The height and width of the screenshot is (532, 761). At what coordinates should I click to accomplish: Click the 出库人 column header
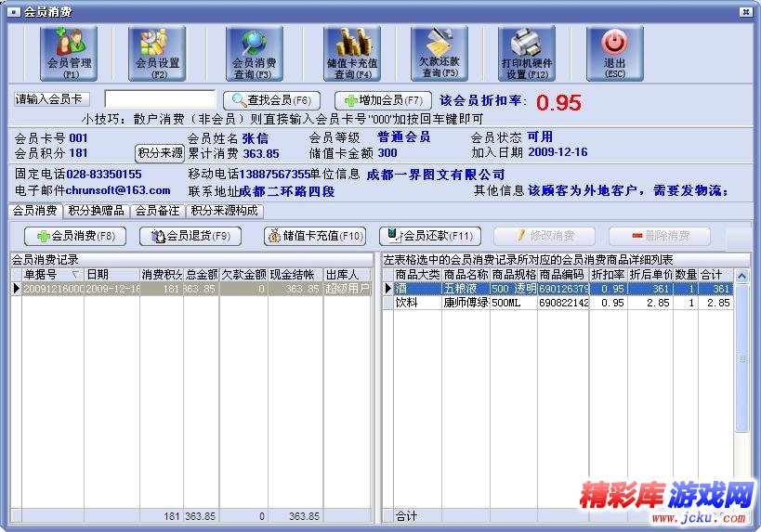point(347,275)
